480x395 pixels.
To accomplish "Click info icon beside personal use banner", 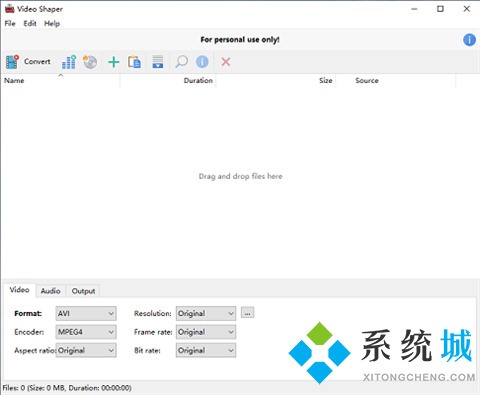I will [x=469, y=40].
